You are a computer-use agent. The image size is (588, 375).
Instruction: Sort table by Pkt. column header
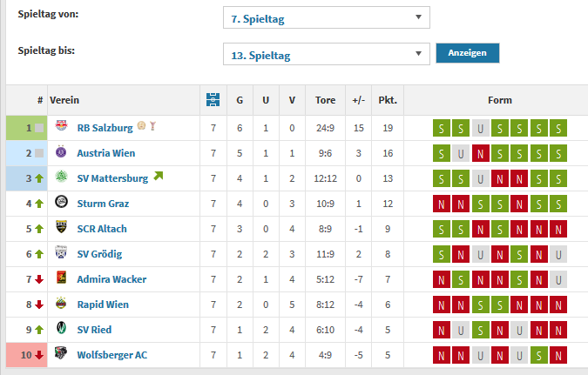388,100
